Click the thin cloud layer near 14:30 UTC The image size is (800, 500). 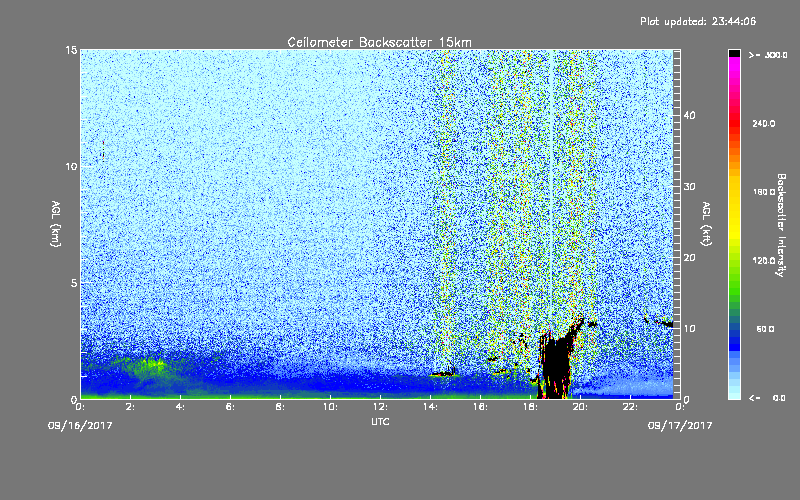tap(442, 374)
